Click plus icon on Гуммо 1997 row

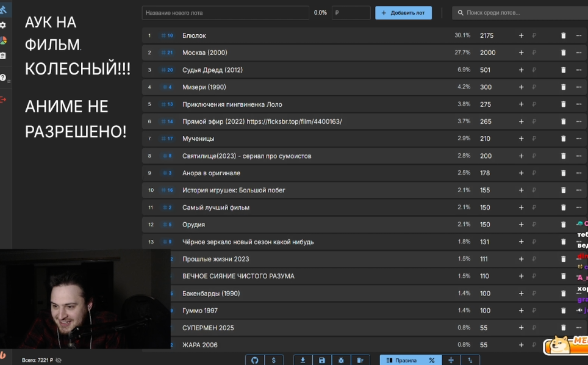[x=521, y=311]
